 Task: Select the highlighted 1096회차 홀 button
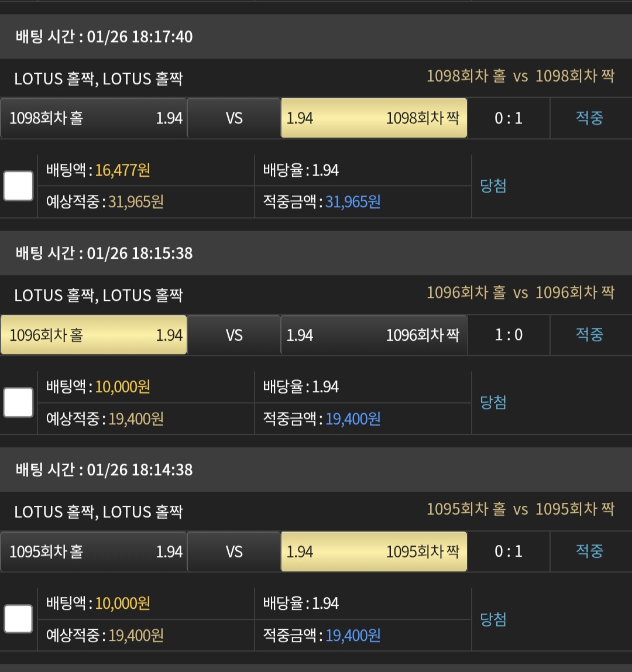click(x=94, y=335)
